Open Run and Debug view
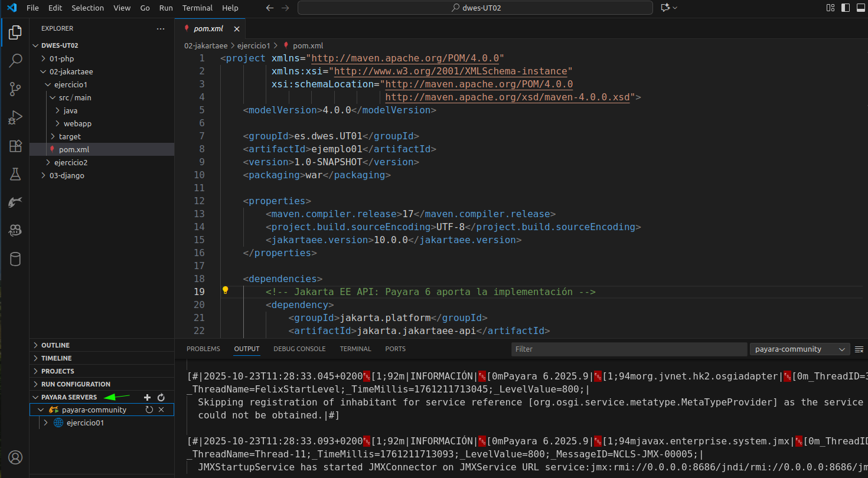This screenshot has height=478, width=868. (15, 117)
